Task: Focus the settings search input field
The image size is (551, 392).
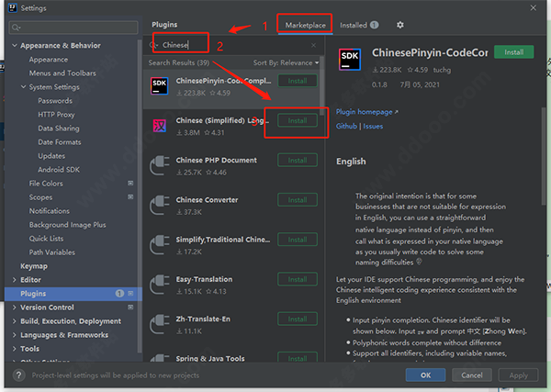Action: tap(73, 28)
